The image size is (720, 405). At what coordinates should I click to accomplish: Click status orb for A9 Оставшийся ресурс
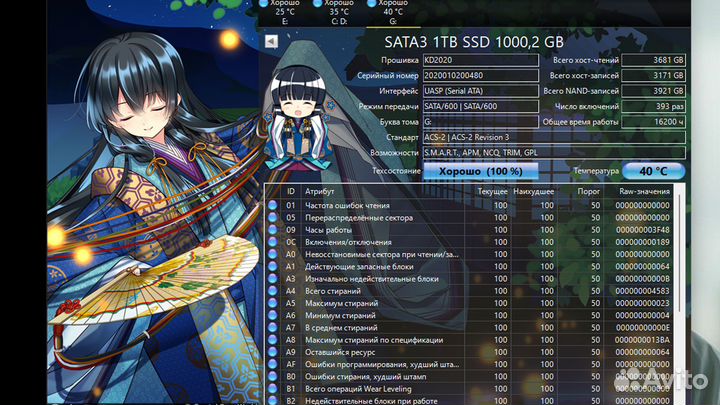click(x=273, y=352)
